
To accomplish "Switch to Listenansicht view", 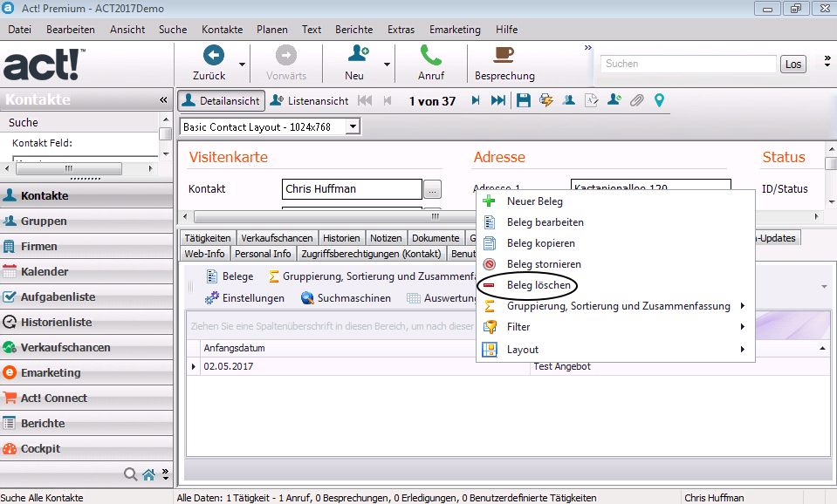I will 310,100.
